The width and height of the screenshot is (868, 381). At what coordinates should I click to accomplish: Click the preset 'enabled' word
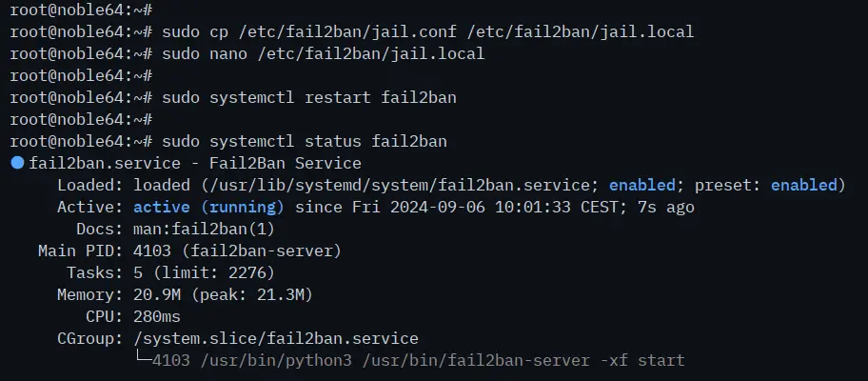coord(804,185)
